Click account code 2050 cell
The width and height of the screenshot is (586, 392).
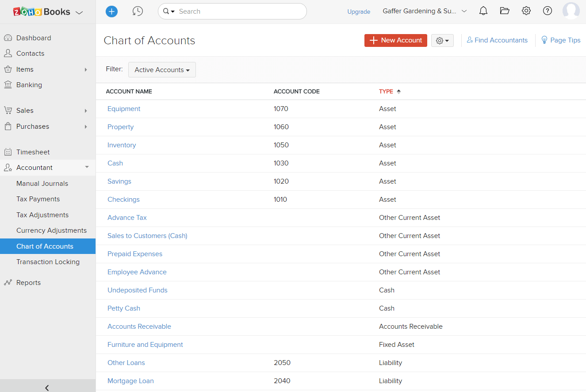[282, 363]
